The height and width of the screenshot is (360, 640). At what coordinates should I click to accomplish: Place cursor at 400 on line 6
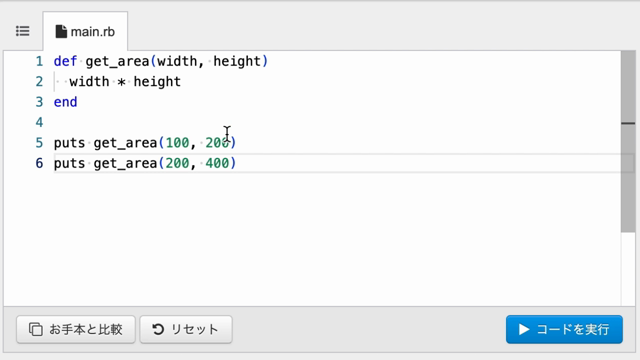click(217, 163)
